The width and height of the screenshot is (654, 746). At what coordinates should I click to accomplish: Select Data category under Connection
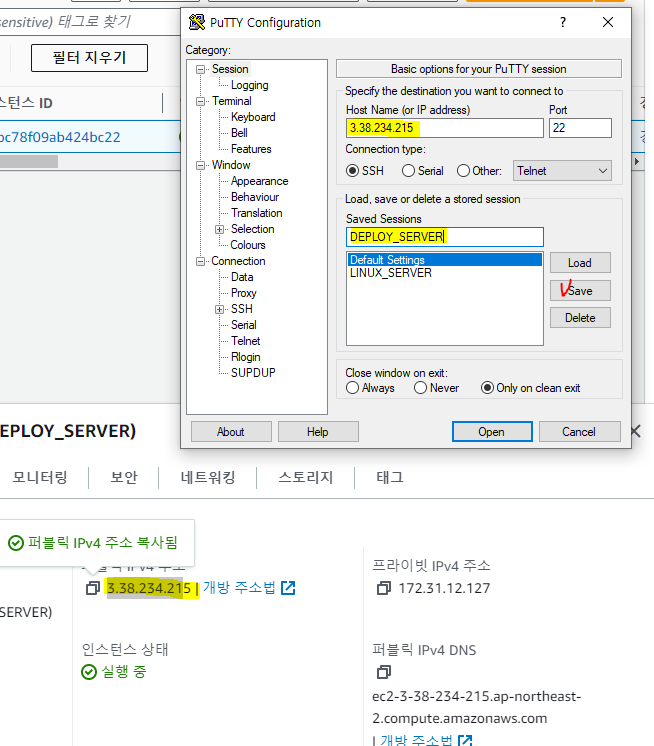[242, 277]
